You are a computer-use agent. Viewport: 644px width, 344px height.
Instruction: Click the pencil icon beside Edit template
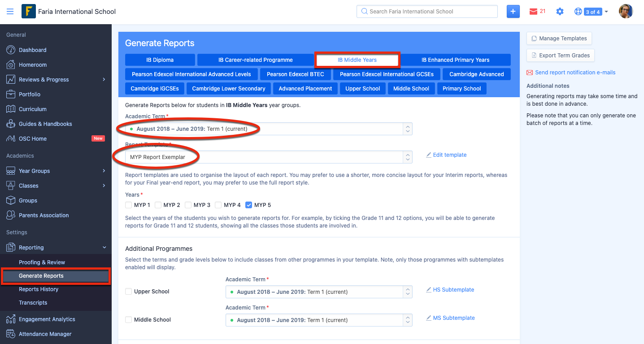click(429, 155)
